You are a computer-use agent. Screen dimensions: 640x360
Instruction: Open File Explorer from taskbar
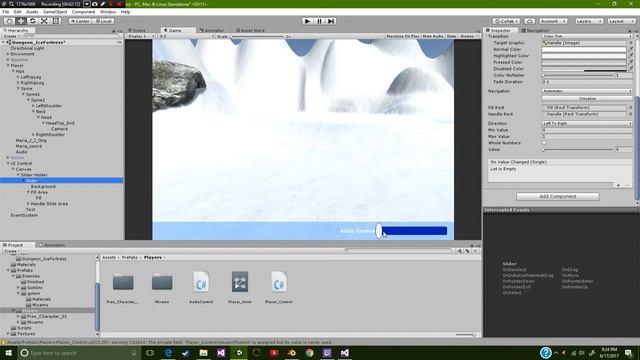tap(203, 353)
